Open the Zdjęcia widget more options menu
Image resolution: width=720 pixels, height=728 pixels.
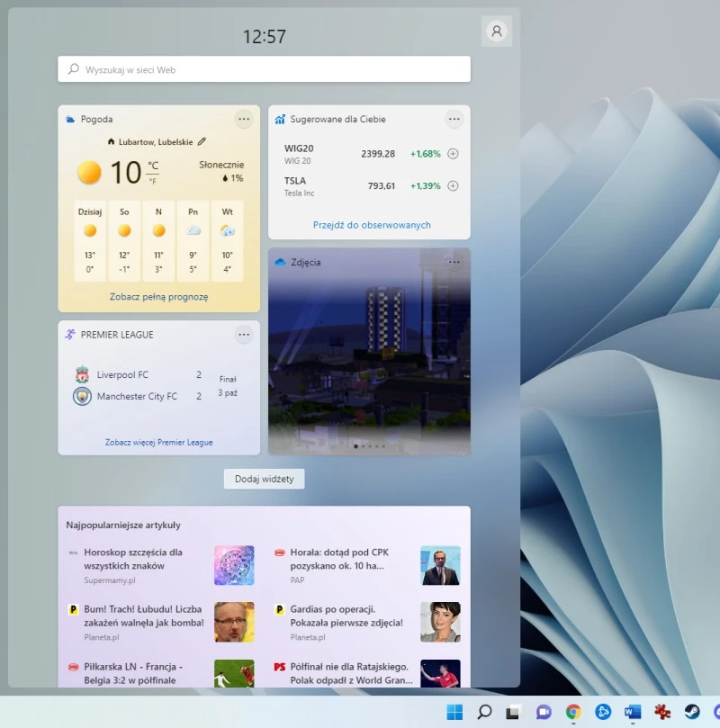click(x=454, y=262)
